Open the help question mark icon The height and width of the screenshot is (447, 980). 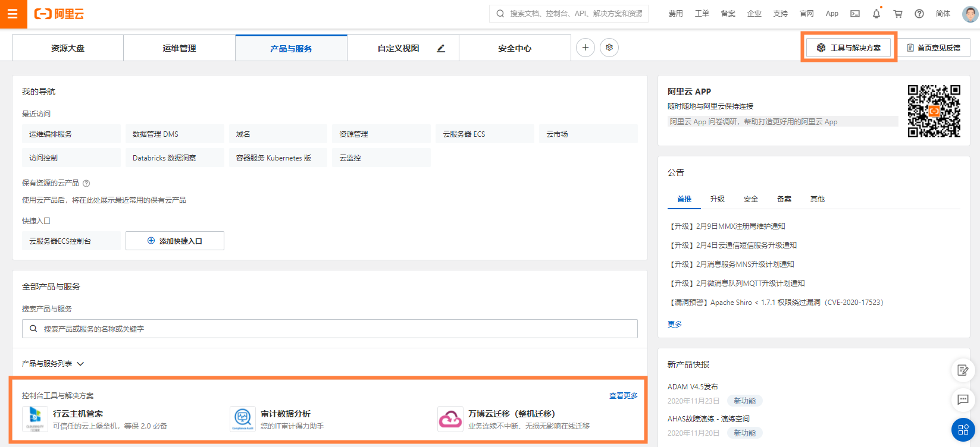pos(919,14)
